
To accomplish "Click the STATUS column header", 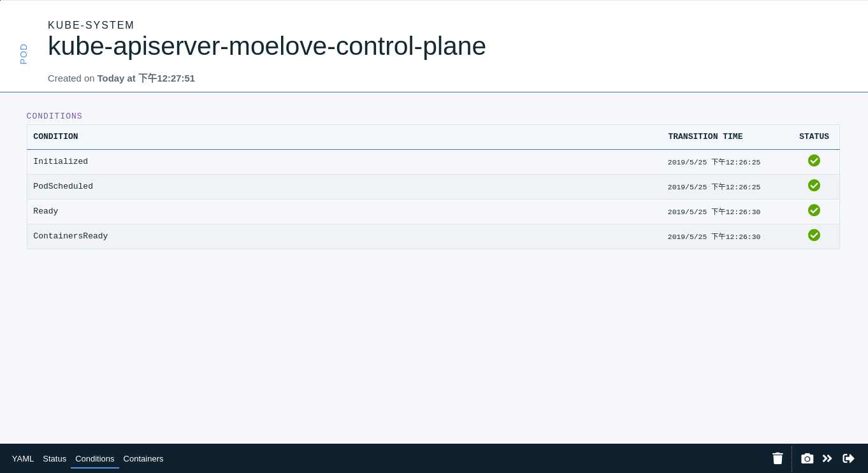I will (x=814, y=137).
